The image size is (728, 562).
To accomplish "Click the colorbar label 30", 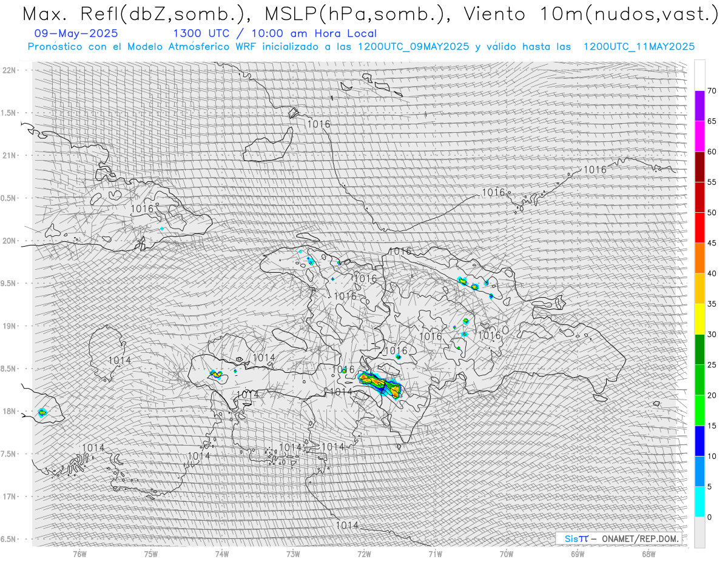I will coord(712,334).
